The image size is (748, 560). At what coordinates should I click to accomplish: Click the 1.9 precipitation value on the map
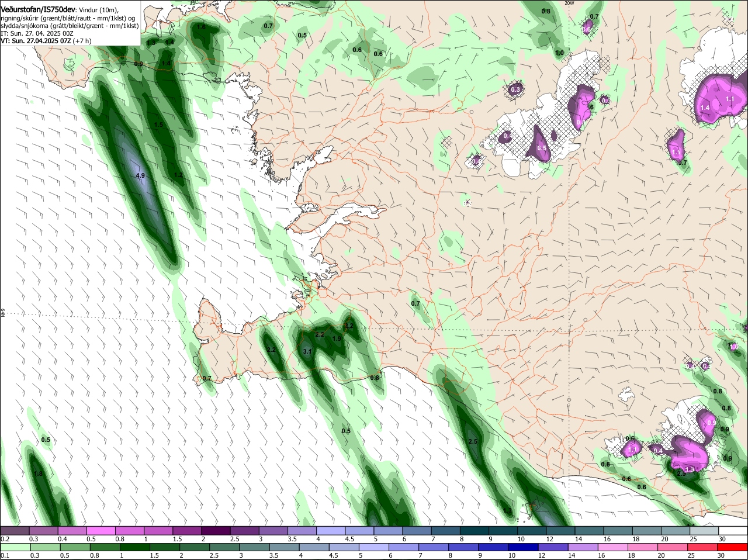pos(337,338)
